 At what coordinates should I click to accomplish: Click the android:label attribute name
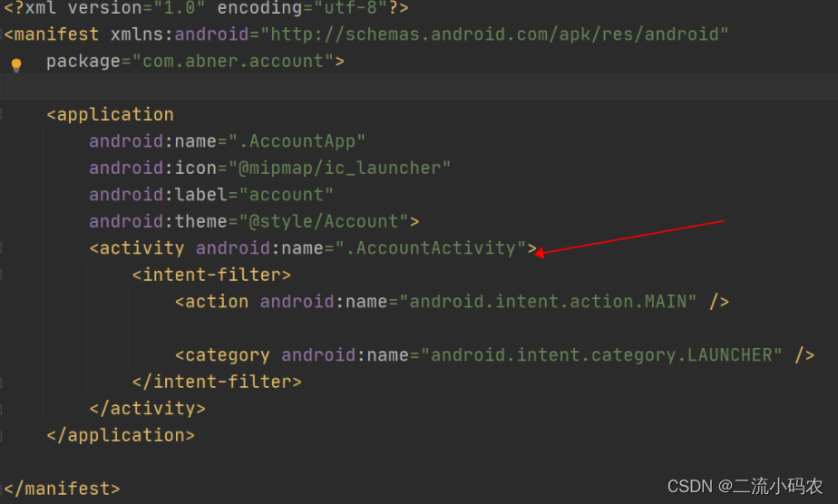pos(158,195)
